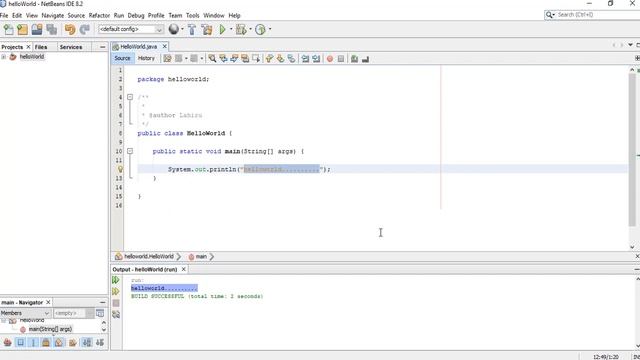
Task: Switch to Source view
Action: [122, 58]
